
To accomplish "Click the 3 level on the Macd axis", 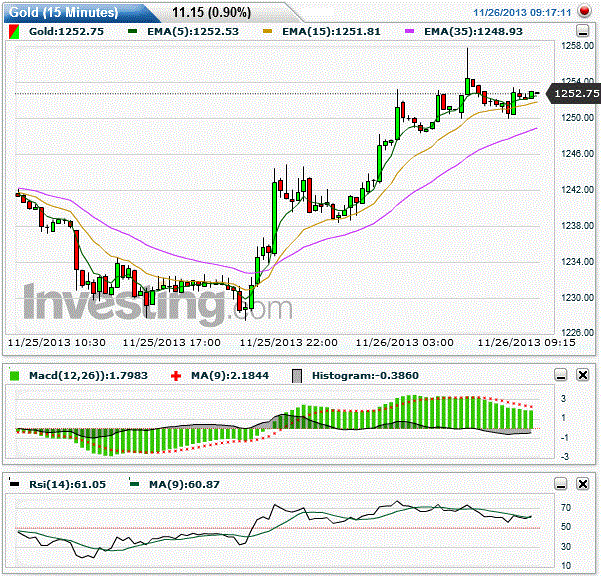I will (563, 399).
